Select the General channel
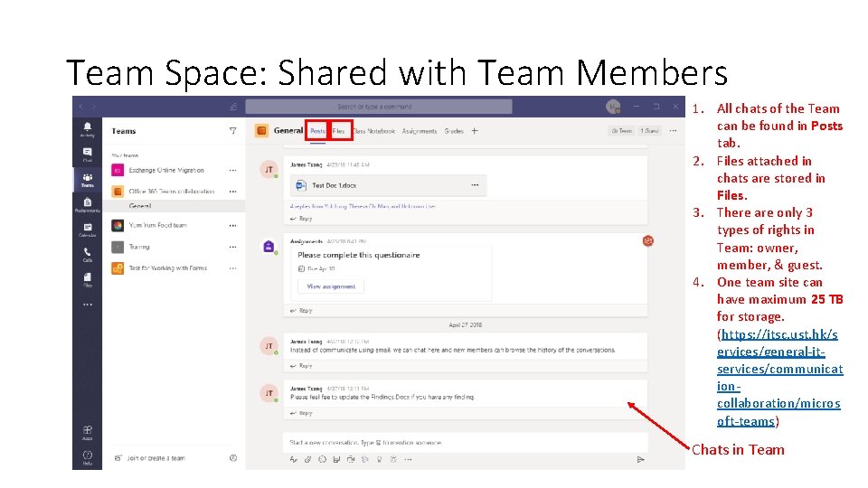The height and width of the screenshot is (488, 868). 175,206
